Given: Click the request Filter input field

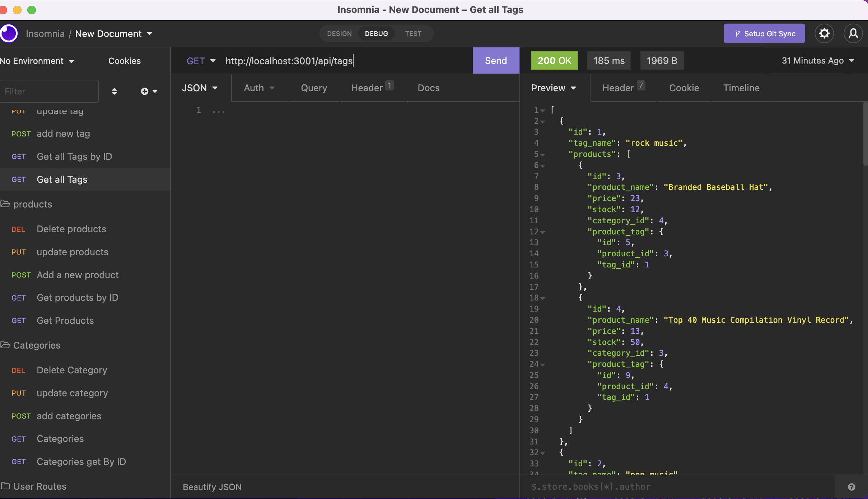Looking at the screenshot, I should pyautogui.click(x=49, y=91).
